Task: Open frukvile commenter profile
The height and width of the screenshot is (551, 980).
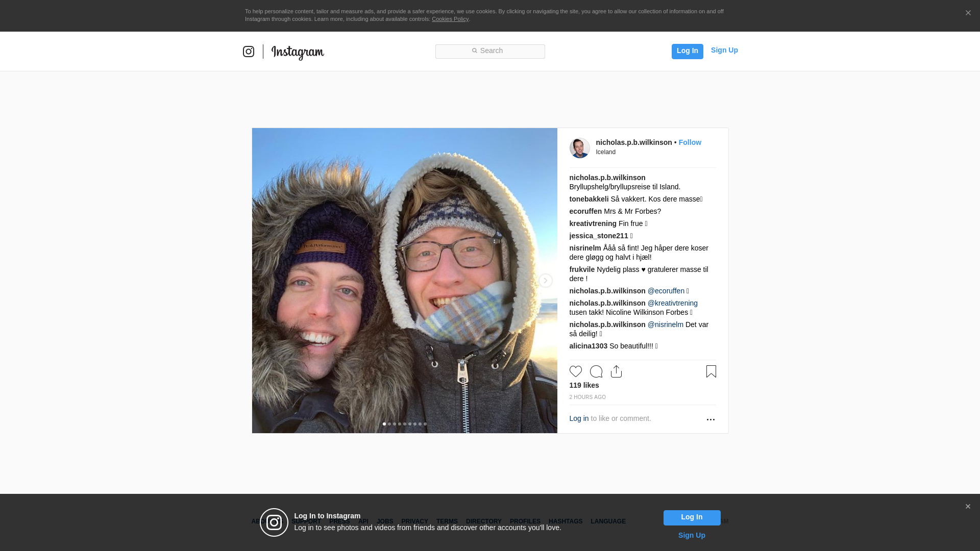Action: [x=582, y=269]
